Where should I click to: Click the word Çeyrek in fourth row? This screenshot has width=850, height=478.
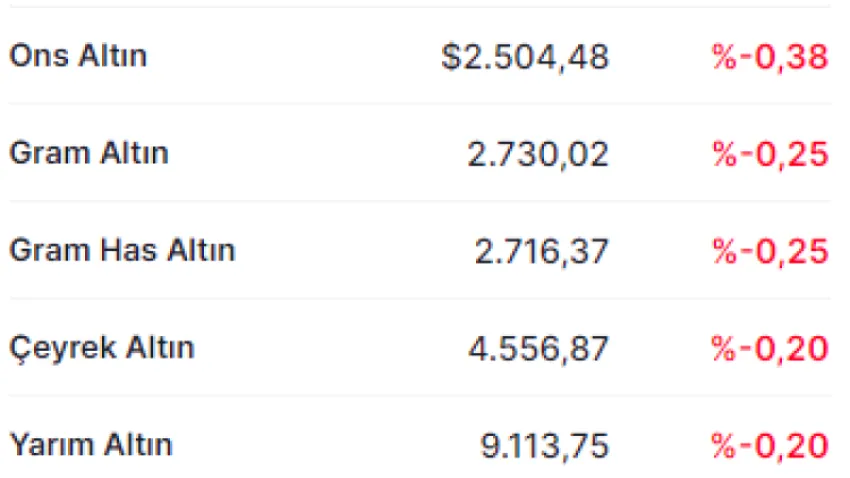click(63, 349)
